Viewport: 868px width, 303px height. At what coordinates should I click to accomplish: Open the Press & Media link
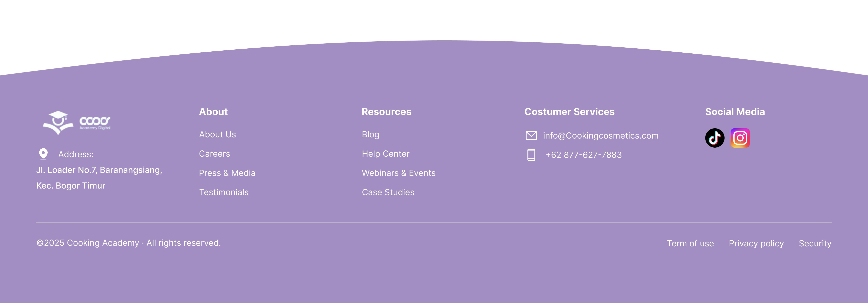tap(227, 173)
